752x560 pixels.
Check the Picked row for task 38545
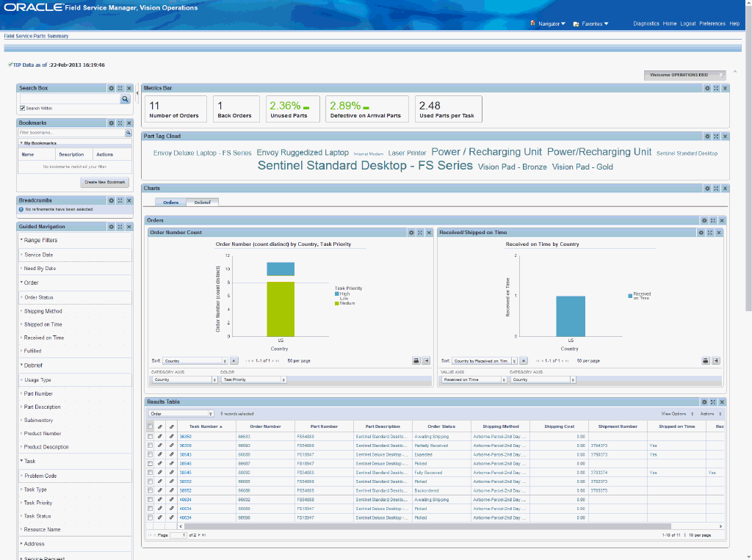[150, 464]
